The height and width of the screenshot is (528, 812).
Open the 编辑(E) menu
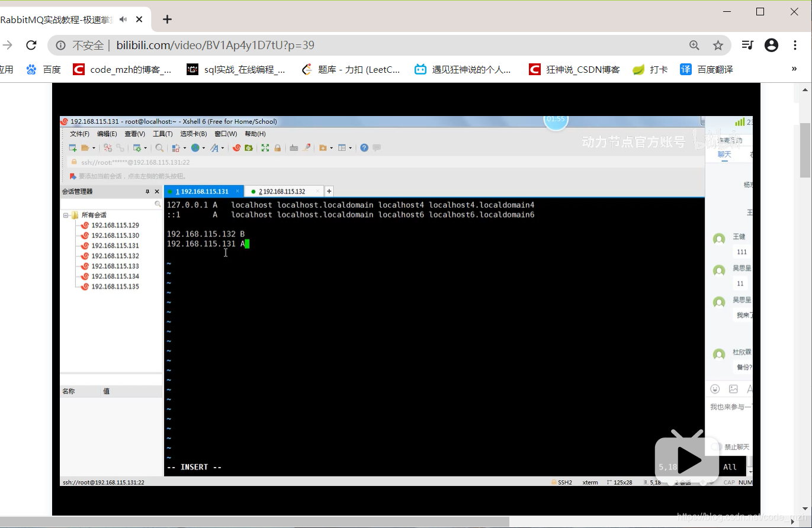[x=107, y=134]
